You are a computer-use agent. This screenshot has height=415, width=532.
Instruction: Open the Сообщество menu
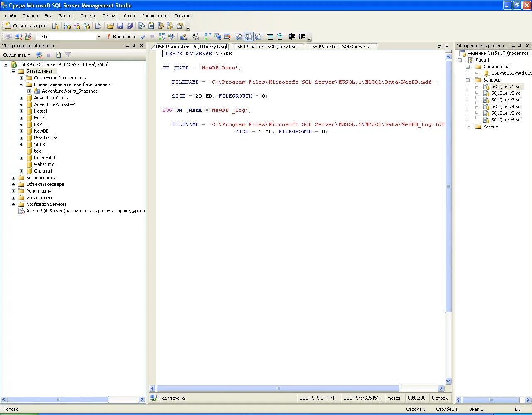[154, 16]
